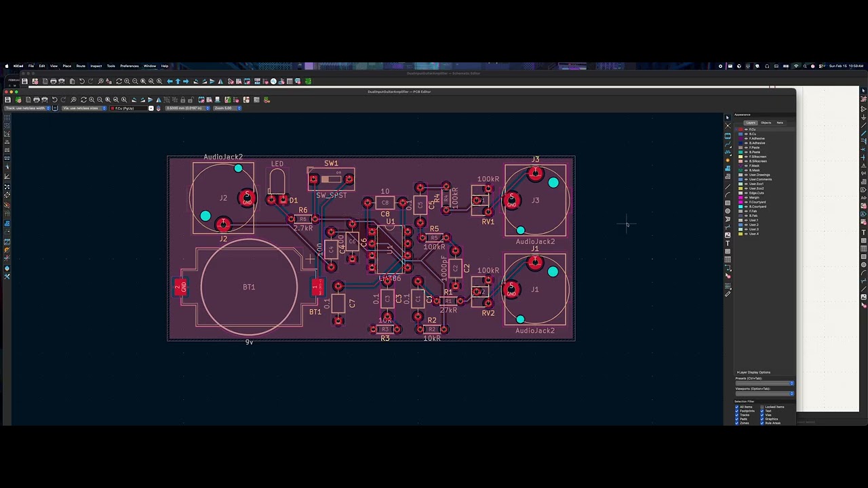Open the Route menu

81,66
